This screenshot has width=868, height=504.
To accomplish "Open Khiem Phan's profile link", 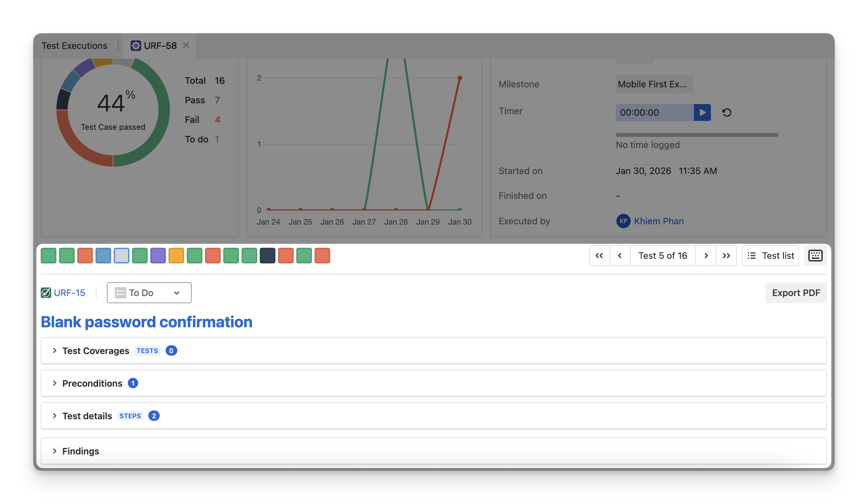I will pyautogui.click(x=658, y=221).
